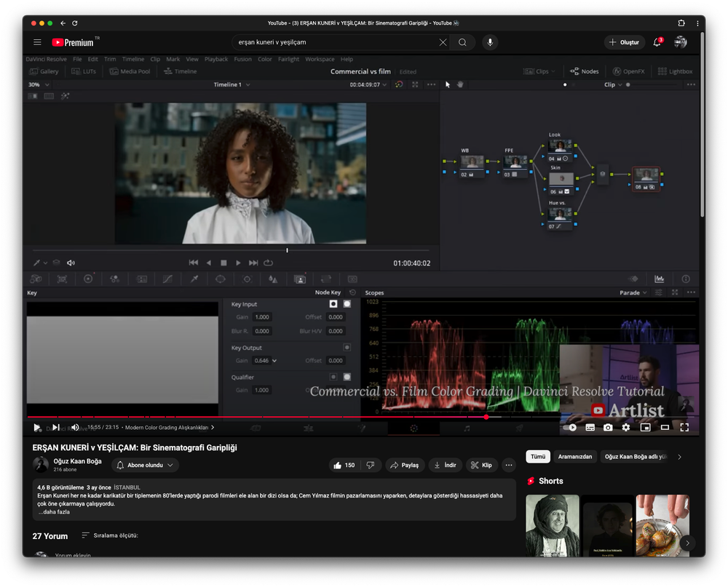Play the YouTube video

click(36, 428)
